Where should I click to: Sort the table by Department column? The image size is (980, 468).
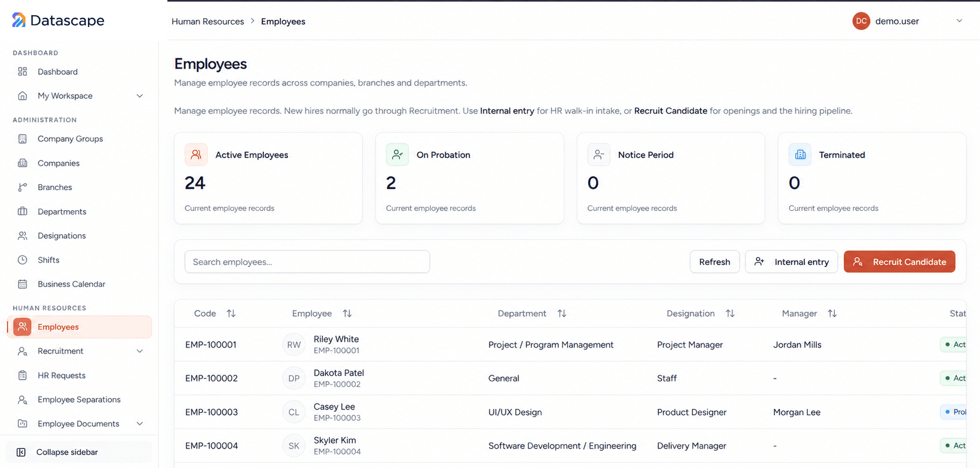562,313
